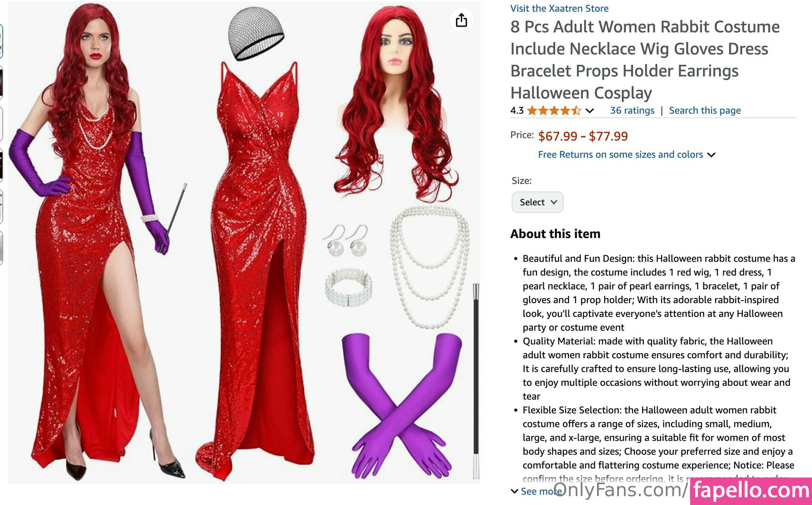Select the fourth thumbnail in left strip
The height and width of the screenshot is (505, 812).
[x=1, y=165]
